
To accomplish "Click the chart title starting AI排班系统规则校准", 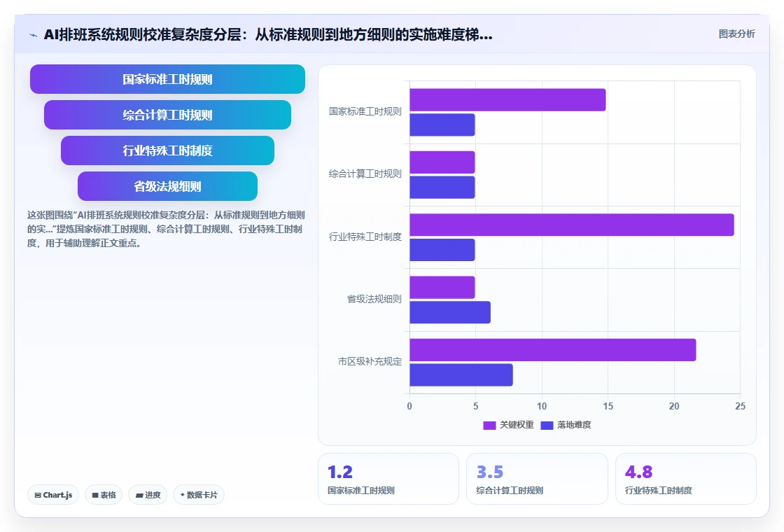I will click(268, 34).
